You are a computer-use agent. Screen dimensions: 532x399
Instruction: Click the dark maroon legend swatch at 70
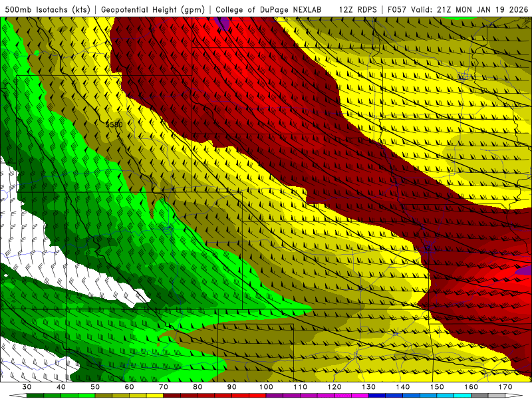(x=172, y=395)
